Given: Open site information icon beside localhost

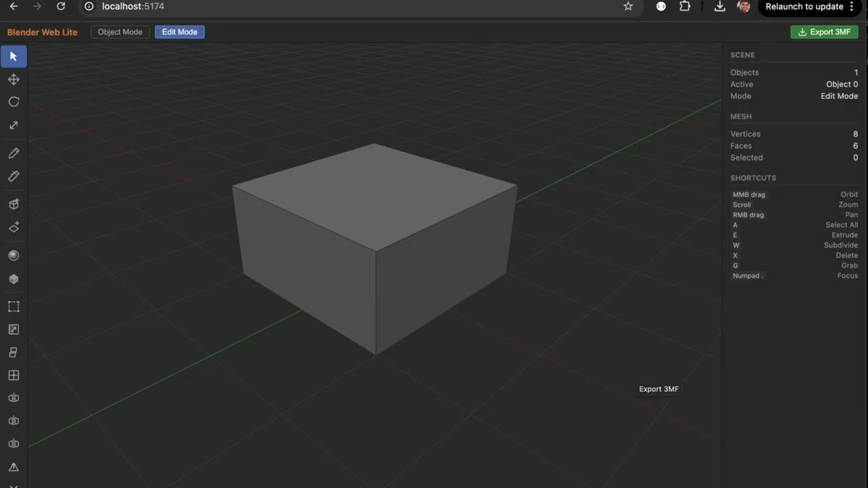Looking at the screenshot, I should point(89,6).
